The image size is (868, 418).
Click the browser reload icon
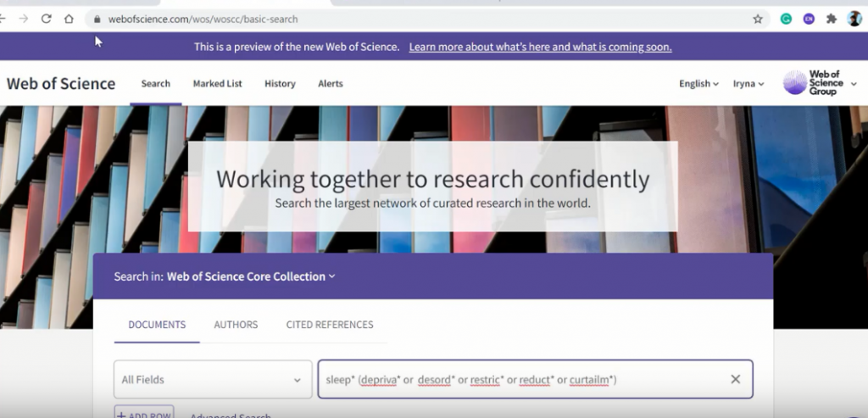(46, 19)
